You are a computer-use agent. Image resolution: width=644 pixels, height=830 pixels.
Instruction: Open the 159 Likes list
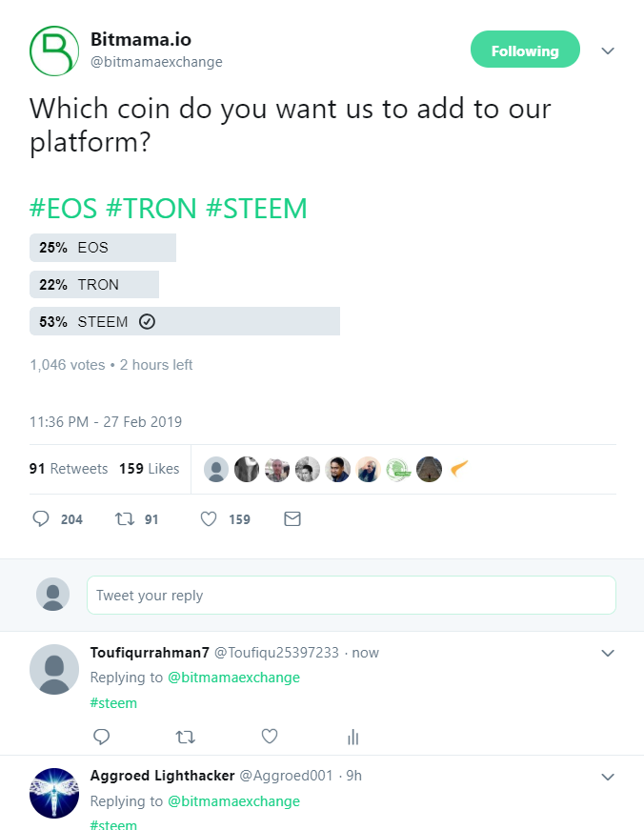(149, 469)
